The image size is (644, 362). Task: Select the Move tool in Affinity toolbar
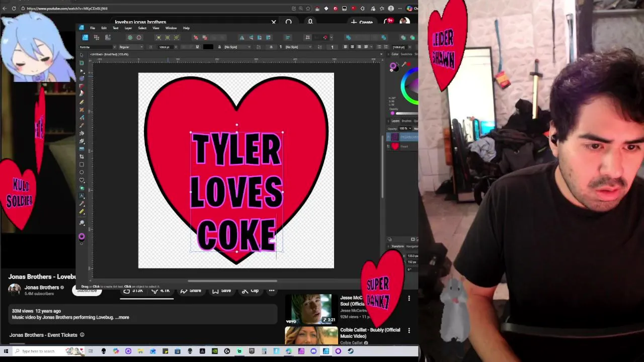(82, 54)
